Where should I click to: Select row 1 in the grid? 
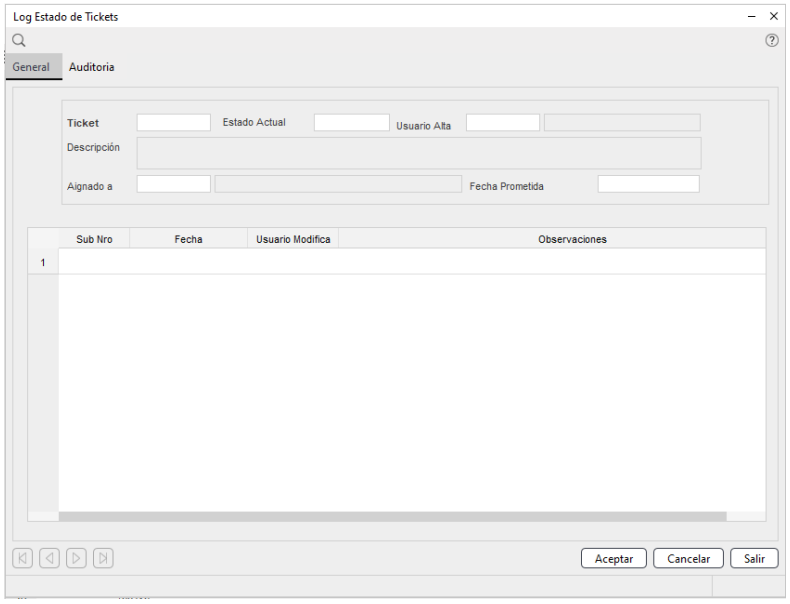pos(42,262)
